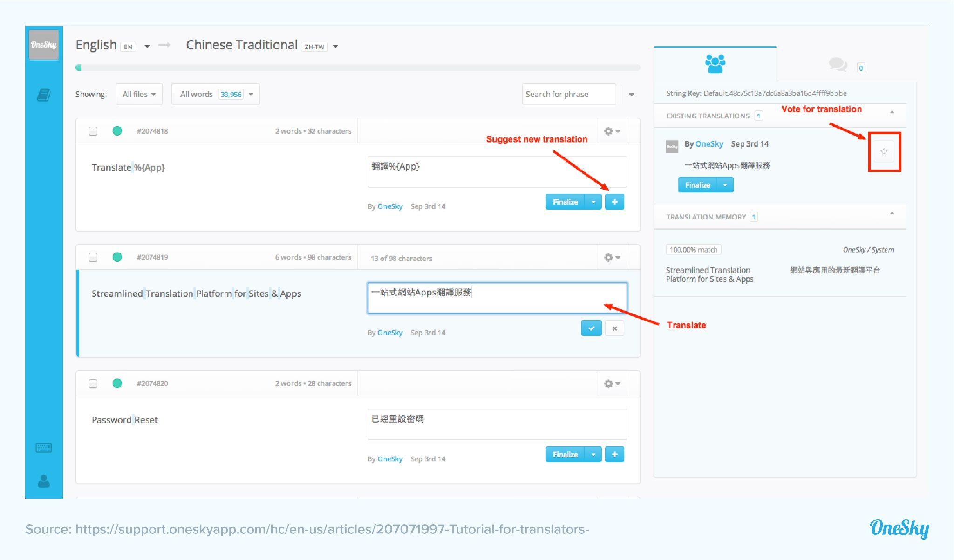Click translation field containing 翻譯%{App}
This screenshot has width=954, height=560.
click(x=497, y=171)
